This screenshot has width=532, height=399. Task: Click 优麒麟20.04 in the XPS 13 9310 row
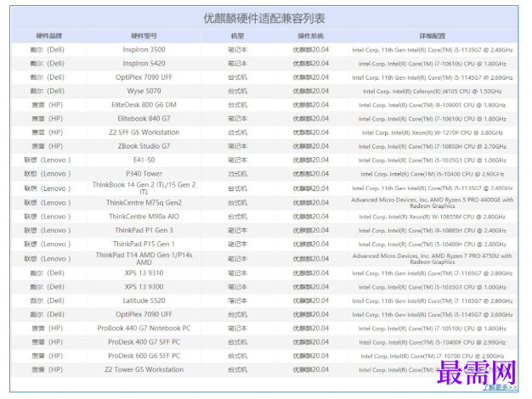click(311, 273)
